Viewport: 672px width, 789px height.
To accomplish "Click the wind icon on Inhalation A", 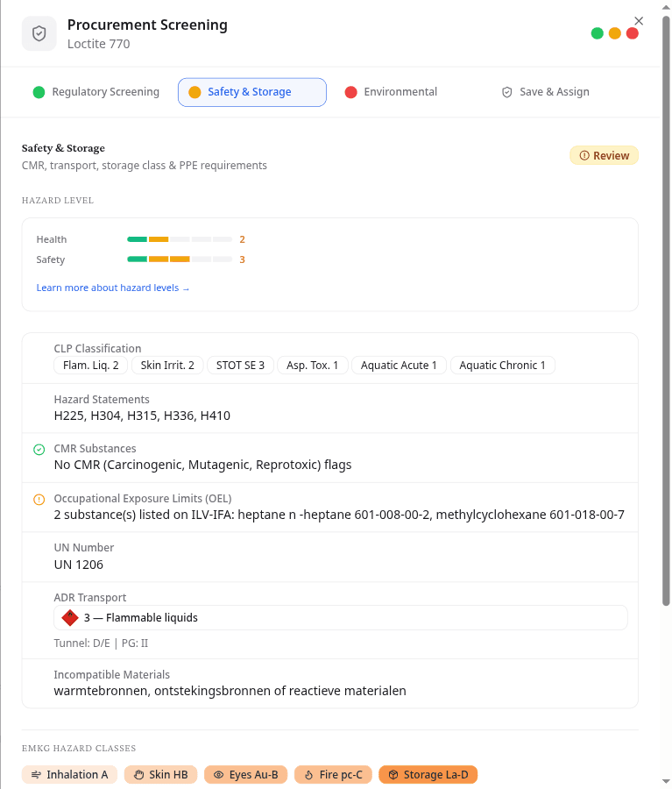I will pos(36,775).
